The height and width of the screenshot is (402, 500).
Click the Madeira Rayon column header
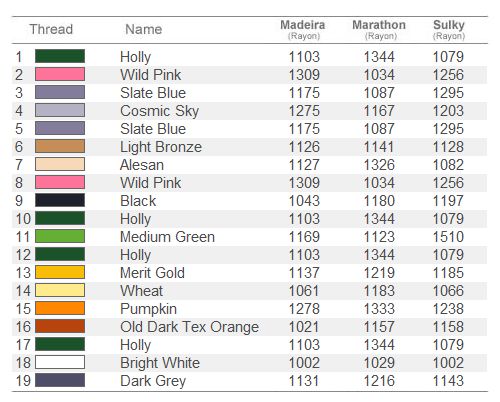pos(303,30)
